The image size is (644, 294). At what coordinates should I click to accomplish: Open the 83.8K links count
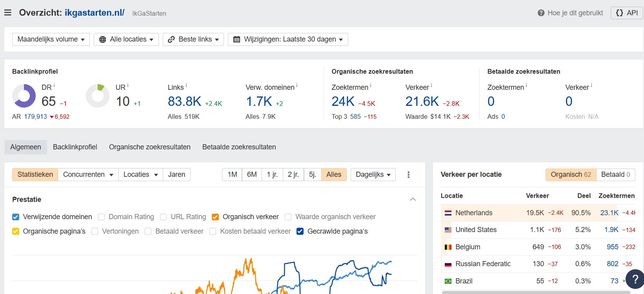pyautogui.click(x=184, y=102)
